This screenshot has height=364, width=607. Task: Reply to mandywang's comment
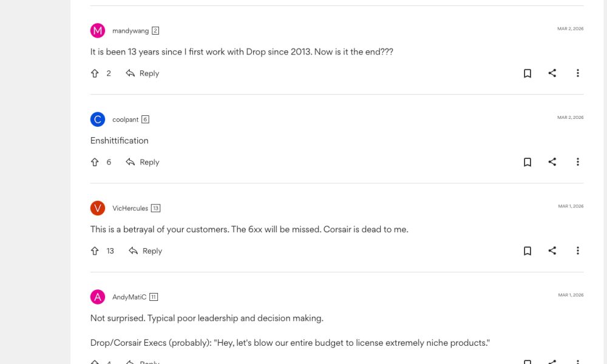(143, 73)
